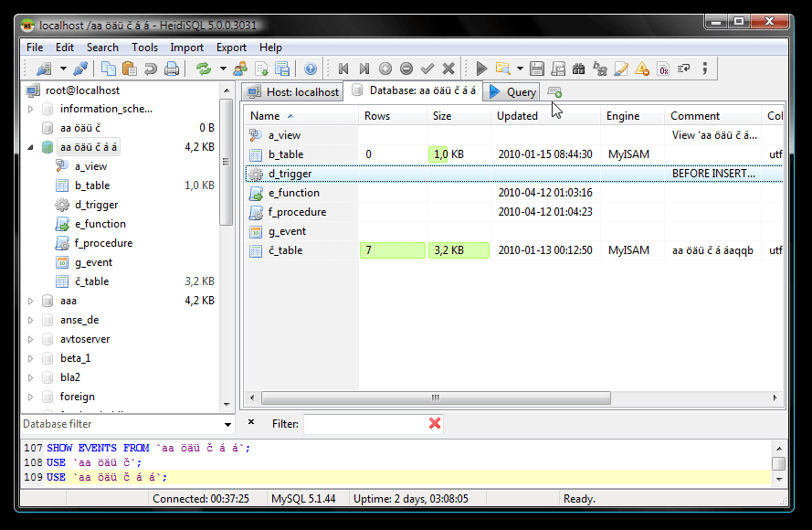Viewport: 812px width, 530px height.
Task: Expand the beta_1 database node
Action: pos(30,358)
